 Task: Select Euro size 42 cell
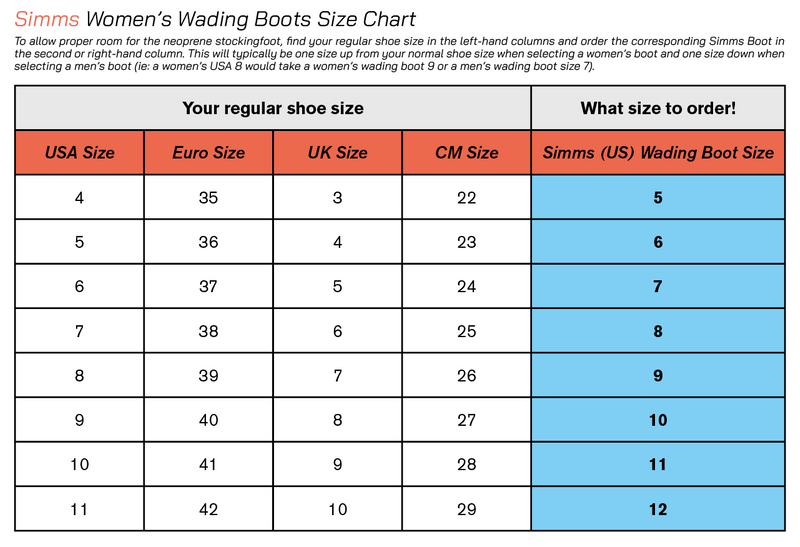pyautogui.click(x=208, y=509)
